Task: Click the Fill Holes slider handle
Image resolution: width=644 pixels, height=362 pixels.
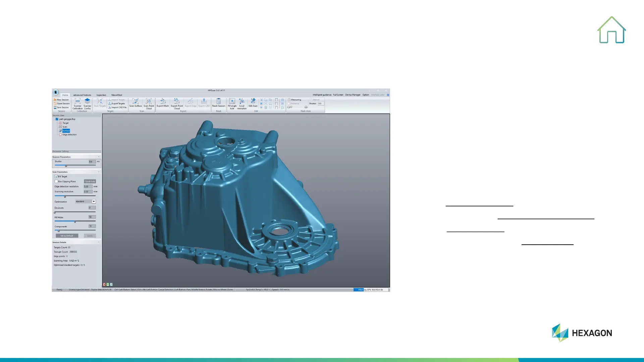Action: pyautogui.click(x=75, y=222)
